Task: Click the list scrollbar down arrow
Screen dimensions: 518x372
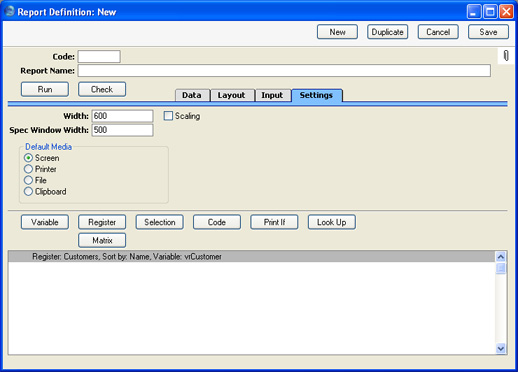Action: click(x=501, y=349)
